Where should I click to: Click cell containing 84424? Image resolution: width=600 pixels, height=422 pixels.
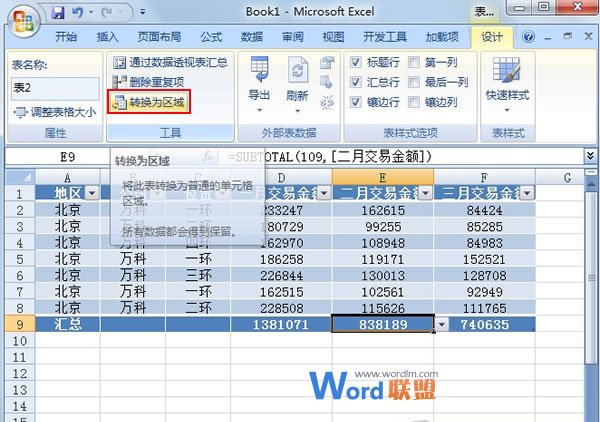click(484, 210)
